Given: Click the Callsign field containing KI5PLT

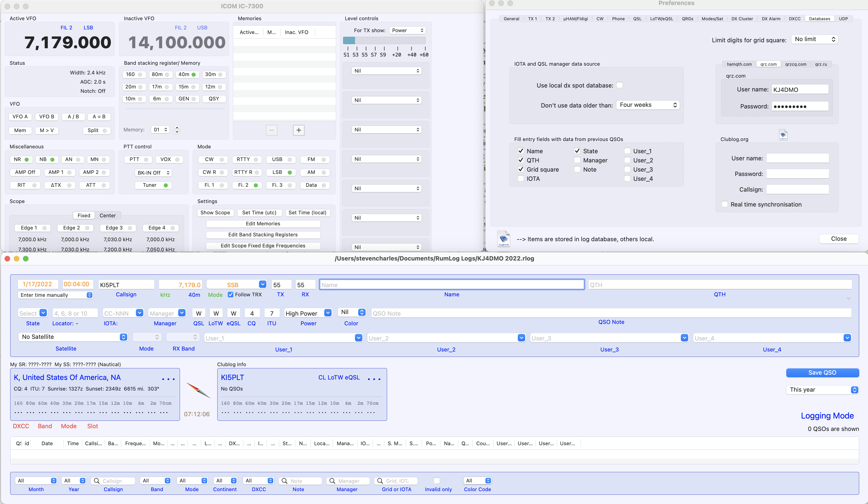Looking at the screenshot, I should [126, 285].
